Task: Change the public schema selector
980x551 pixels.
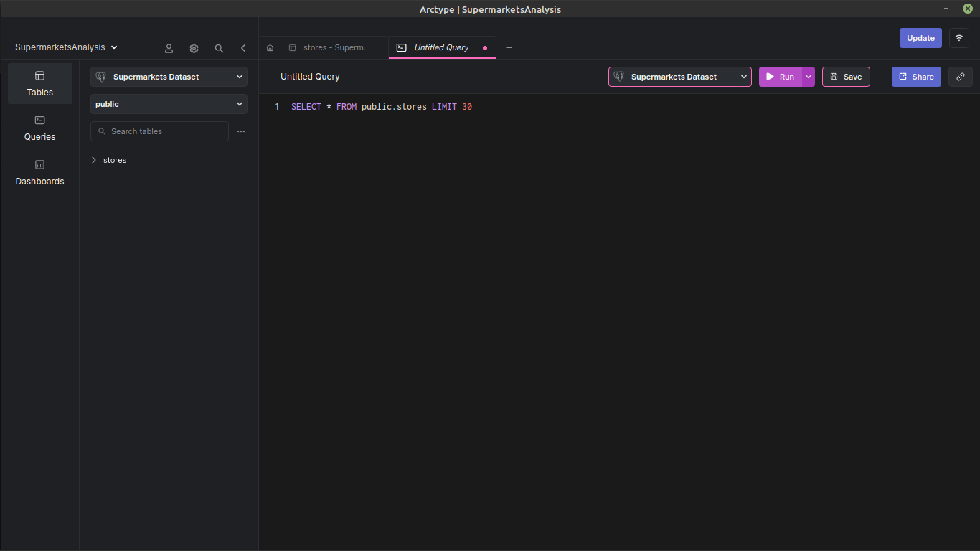Action: 169,104
